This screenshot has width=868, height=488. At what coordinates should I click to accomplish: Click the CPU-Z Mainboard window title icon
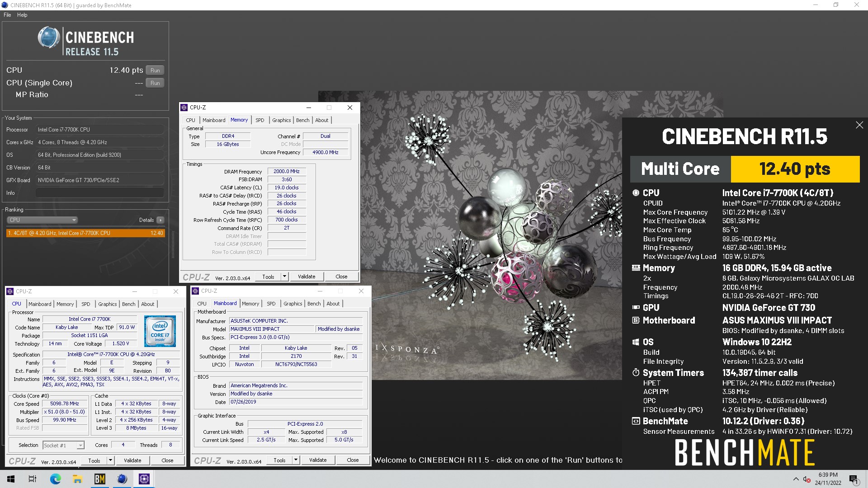[x=195, y=291]
